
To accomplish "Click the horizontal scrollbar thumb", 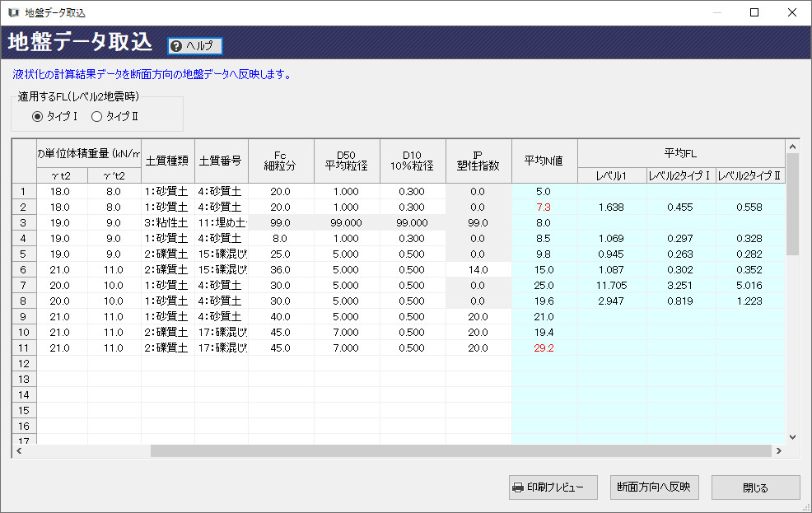I will [x=461, y=451].
